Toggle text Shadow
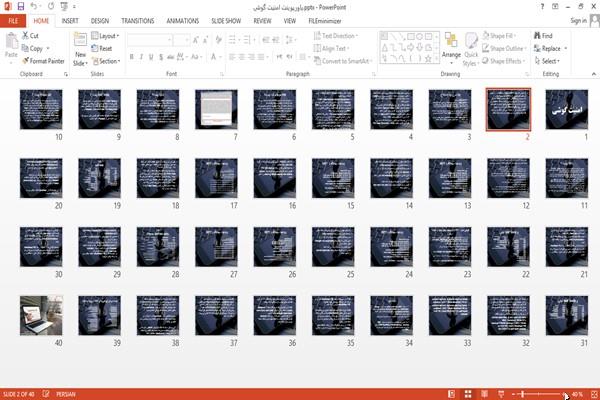The width and height of the screenshot is (600, 400). pyautogui.click(x=161, y=57)
